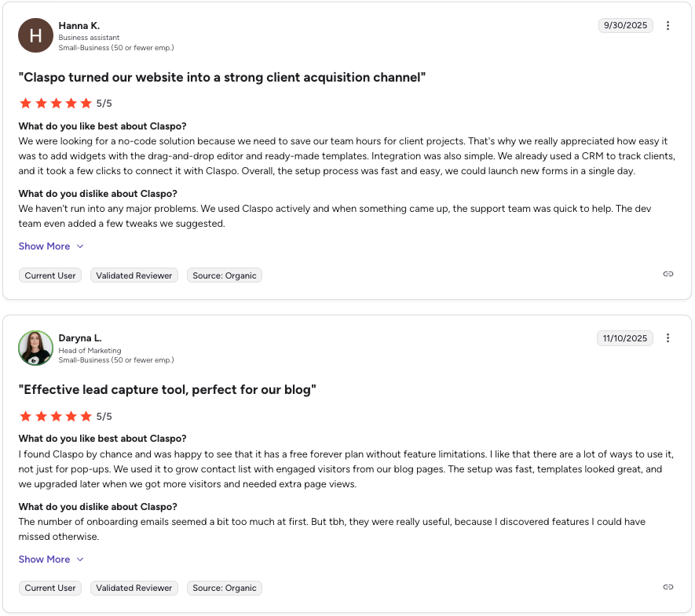695x616 pixels.
Task: Click Current User tag on Hanna K.'s review
Action: coord(50,275)
